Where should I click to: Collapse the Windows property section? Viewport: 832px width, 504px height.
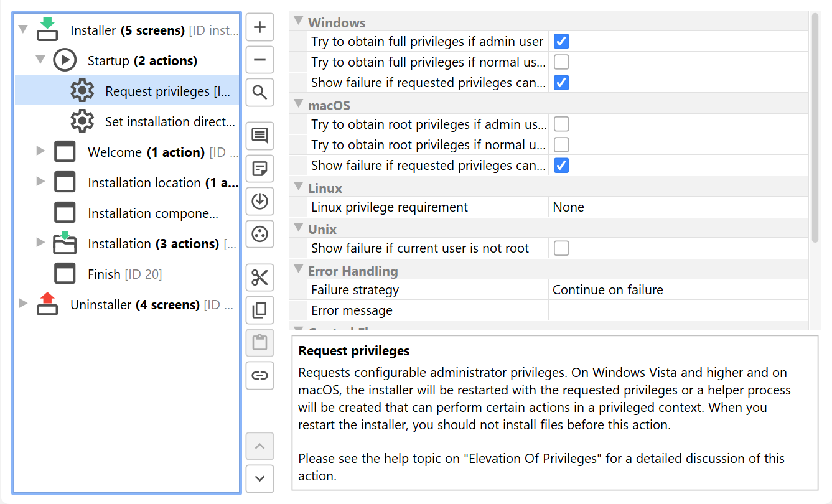299,22
